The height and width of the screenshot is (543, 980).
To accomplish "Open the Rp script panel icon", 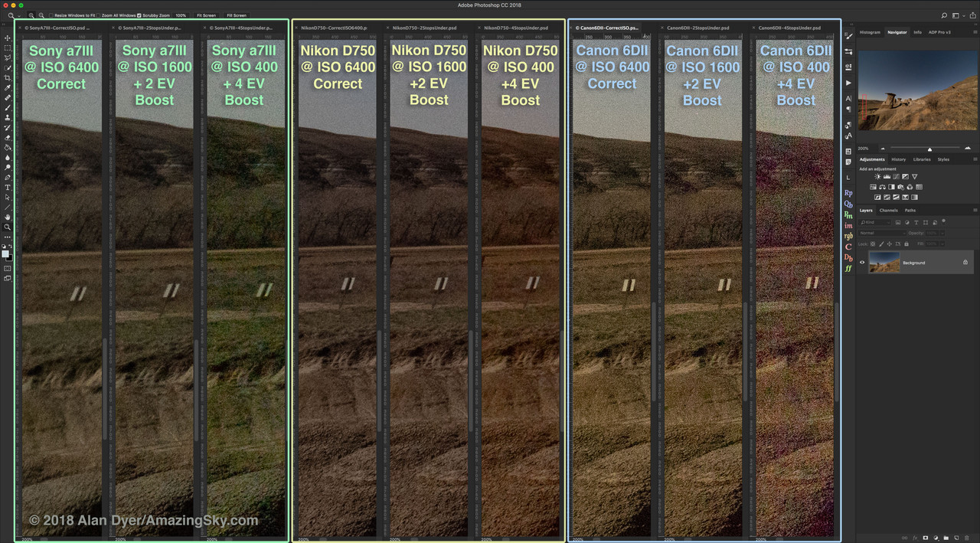I will point(848,193).
